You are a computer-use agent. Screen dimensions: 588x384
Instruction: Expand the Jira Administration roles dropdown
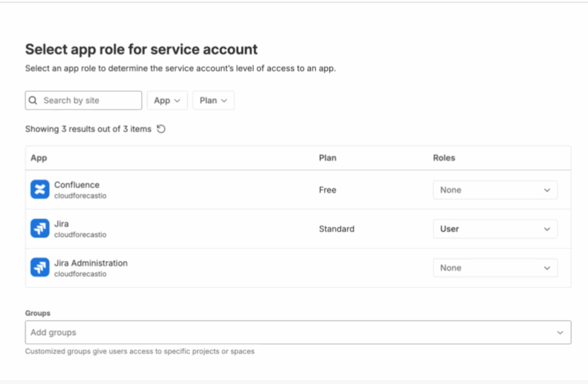494,268
